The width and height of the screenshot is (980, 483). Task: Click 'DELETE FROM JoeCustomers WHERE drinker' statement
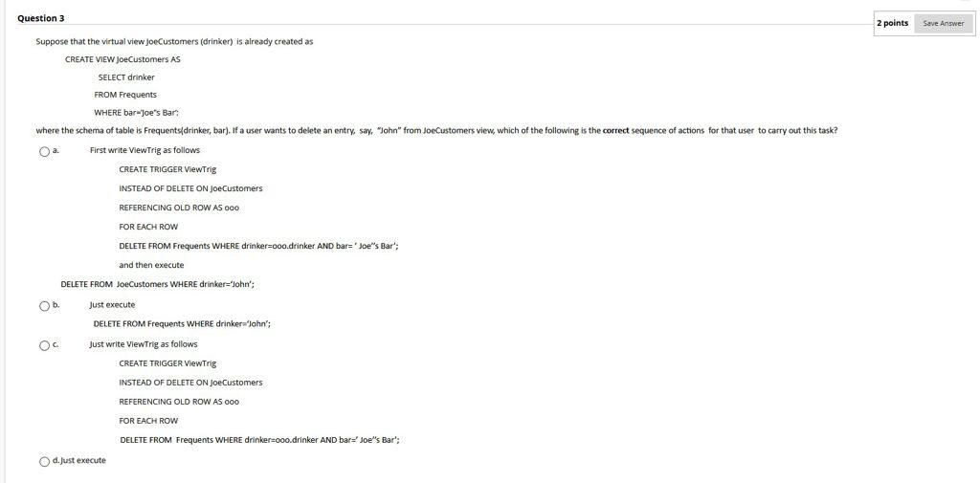point(158,284)
